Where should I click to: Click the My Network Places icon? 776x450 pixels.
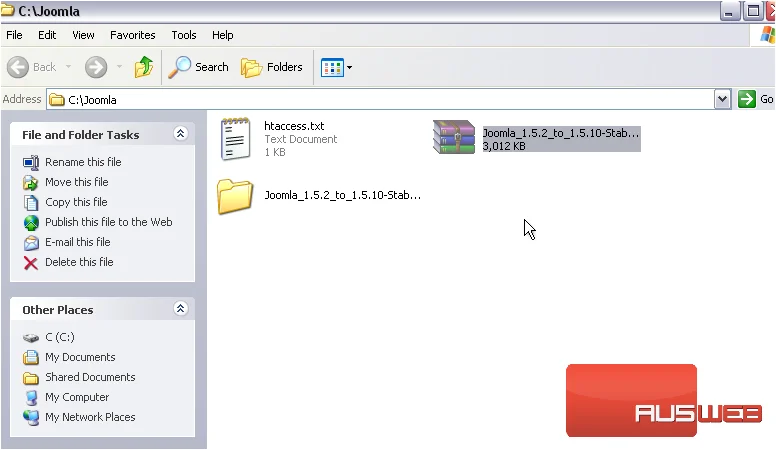coord(31,418)
